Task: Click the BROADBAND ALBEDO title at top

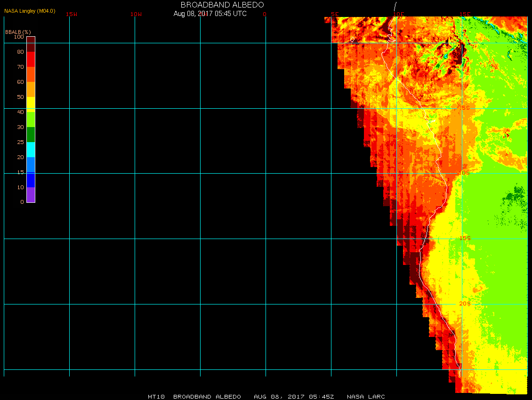Action: [x=210, y=4]
